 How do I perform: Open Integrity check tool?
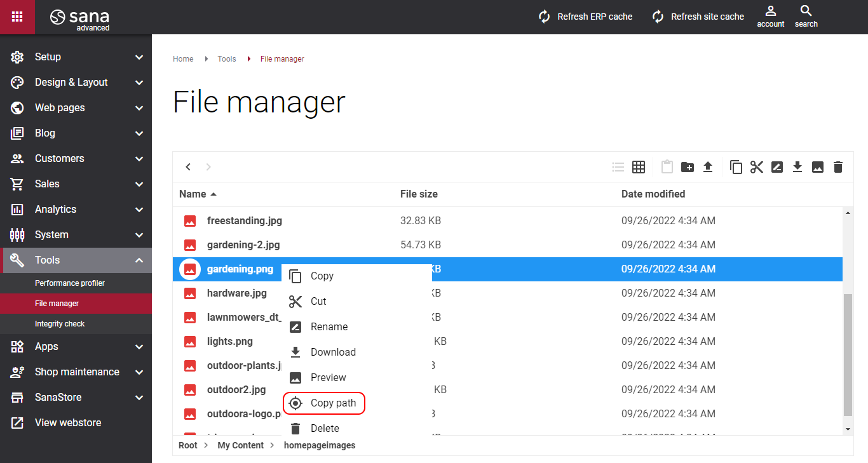76,324
